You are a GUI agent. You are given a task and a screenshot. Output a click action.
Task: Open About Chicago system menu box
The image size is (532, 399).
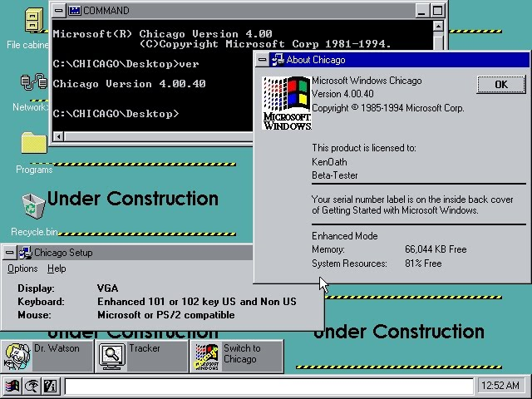(x=263, y=60)
